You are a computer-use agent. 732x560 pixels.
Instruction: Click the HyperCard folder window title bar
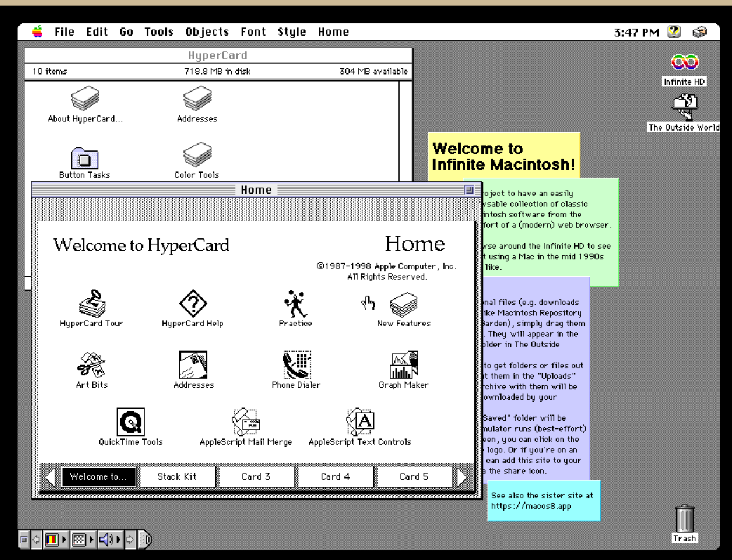coord(218,56)
